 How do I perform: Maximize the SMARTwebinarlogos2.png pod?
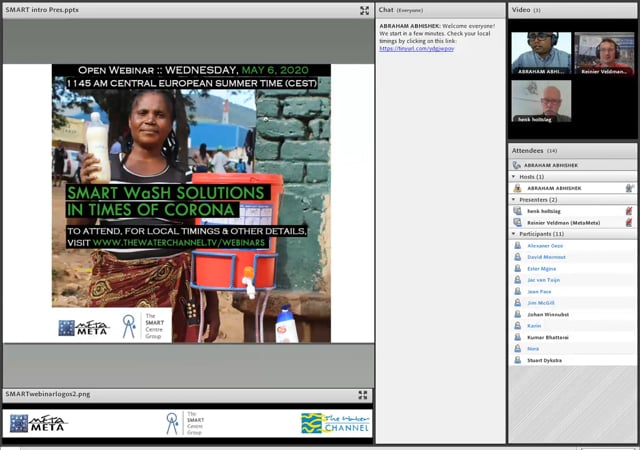[363, 395]
